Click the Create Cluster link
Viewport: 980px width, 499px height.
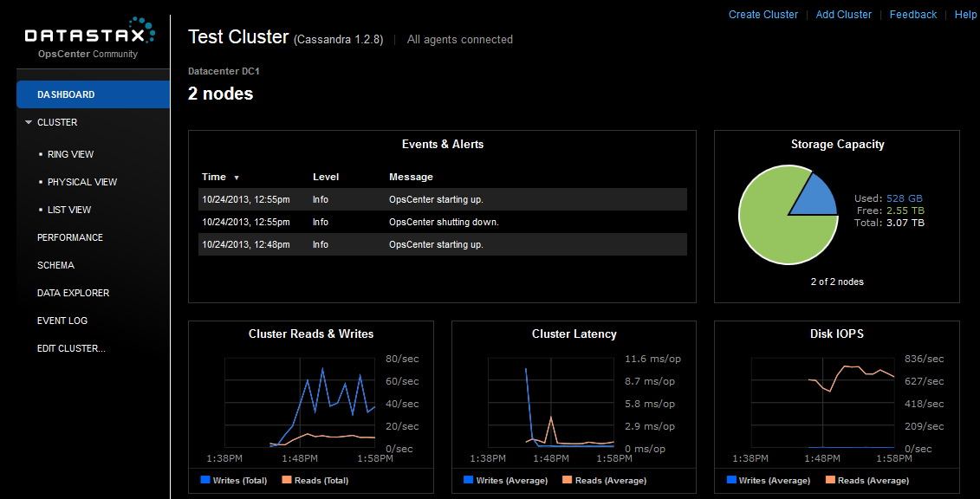(x=763, y=15)
